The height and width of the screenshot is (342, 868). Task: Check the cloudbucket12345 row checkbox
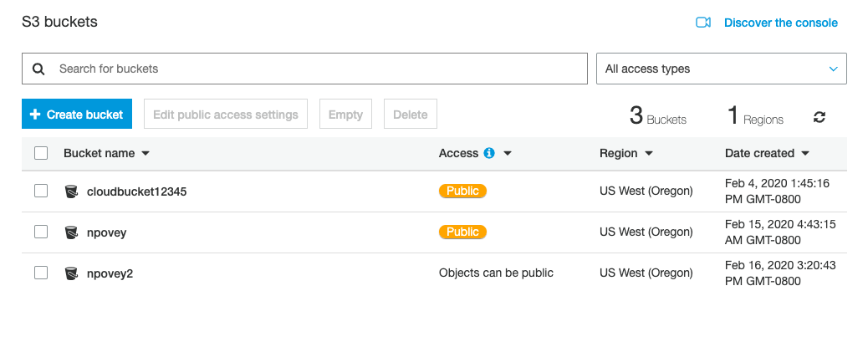click(x=41, y=191)
